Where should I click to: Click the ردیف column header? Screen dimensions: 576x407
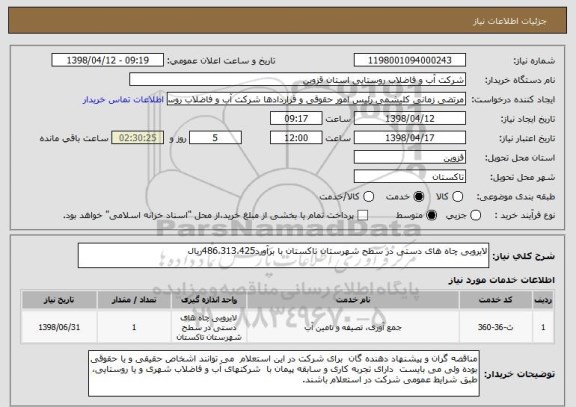pyautogui.click(x=543, y=300)
